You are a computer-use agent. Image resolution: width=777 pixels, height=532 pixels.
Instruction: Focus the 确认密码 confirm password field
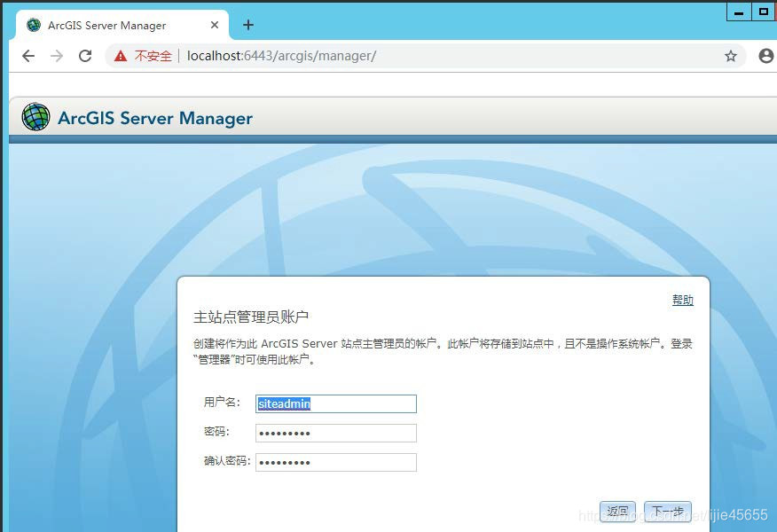point(336,462)
